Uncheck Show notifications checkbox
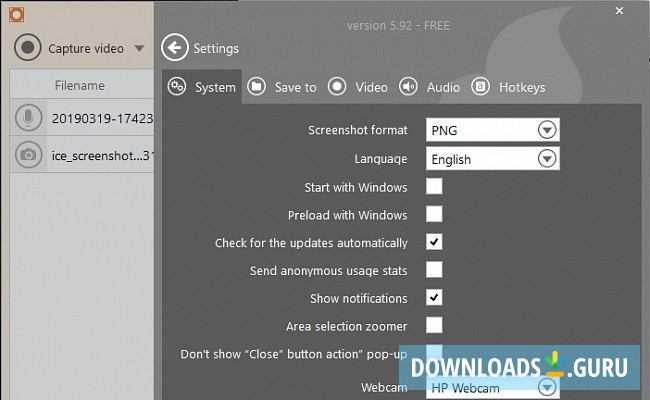 (434, 298)
